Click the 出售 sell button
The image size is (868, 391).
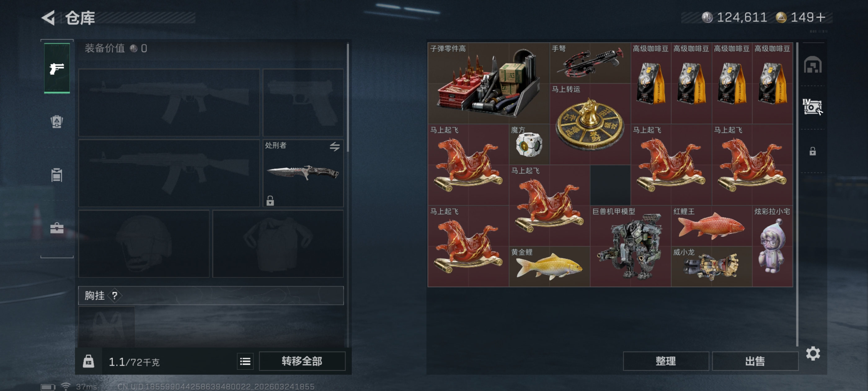pos(755,361)
